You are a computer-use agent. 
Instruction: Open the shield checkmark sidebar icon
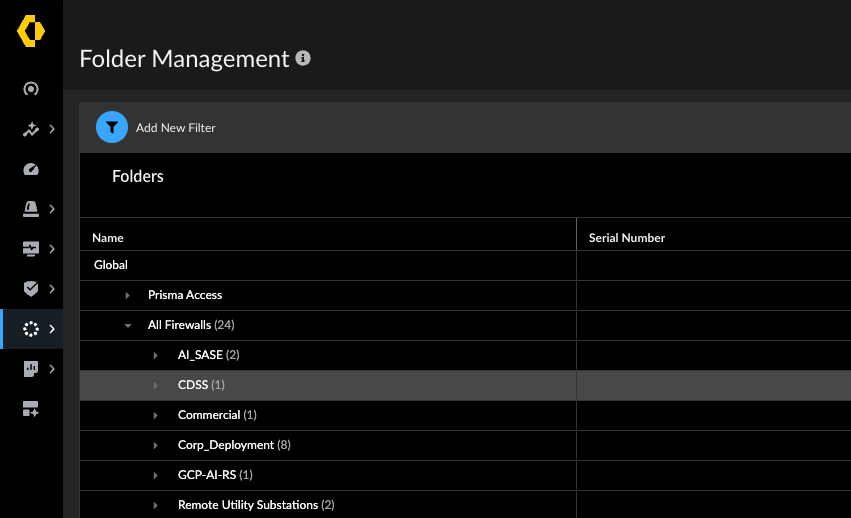(x=31, y=288)
